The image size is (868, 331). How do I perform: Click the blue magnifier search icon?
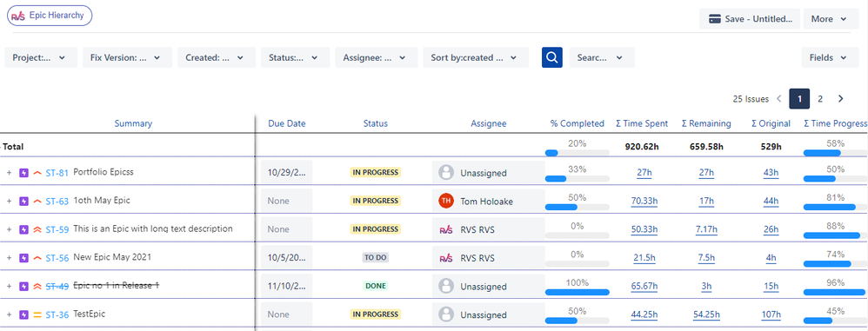coord(552,57)
